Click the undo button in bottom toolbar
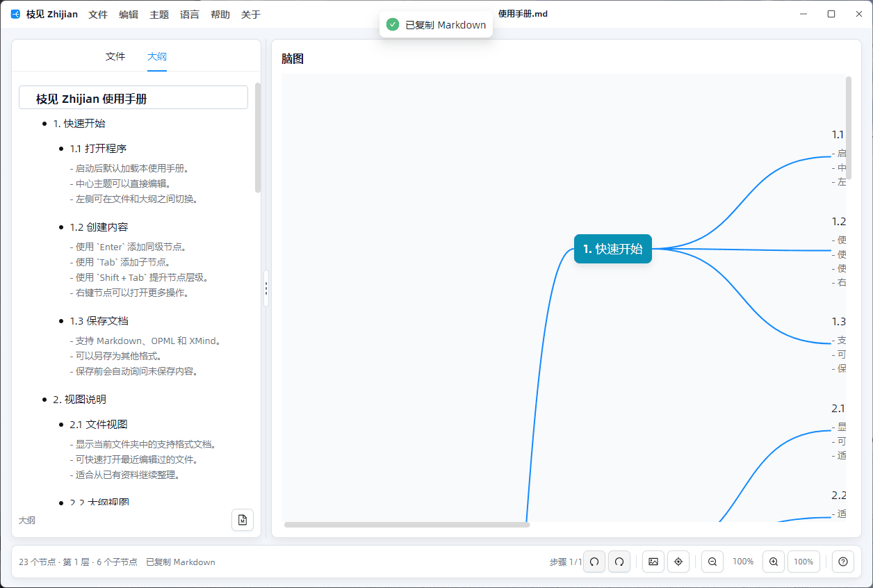 tap(594, 562)
